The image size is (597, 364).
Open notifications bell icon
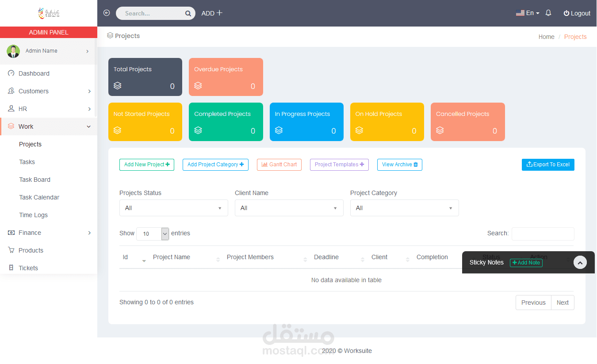pos(548,13)
